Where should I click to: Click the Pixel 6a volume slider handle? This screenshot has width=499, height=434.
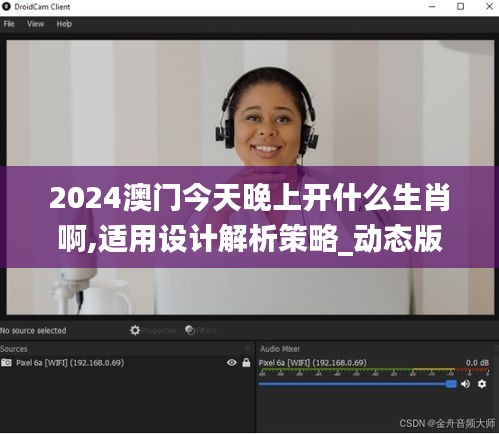451,384
